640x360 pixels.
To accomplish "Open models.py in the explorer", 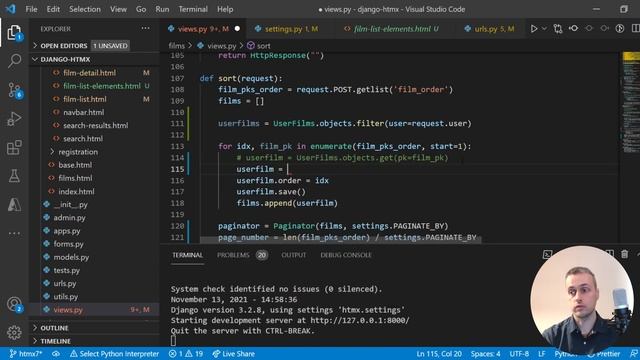I will click(71, 257).
